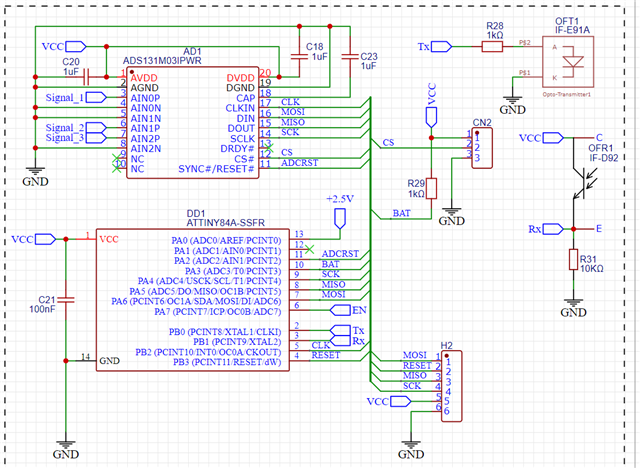
Task: Click the DD1 designator label
Action: [x=196, y=214]
